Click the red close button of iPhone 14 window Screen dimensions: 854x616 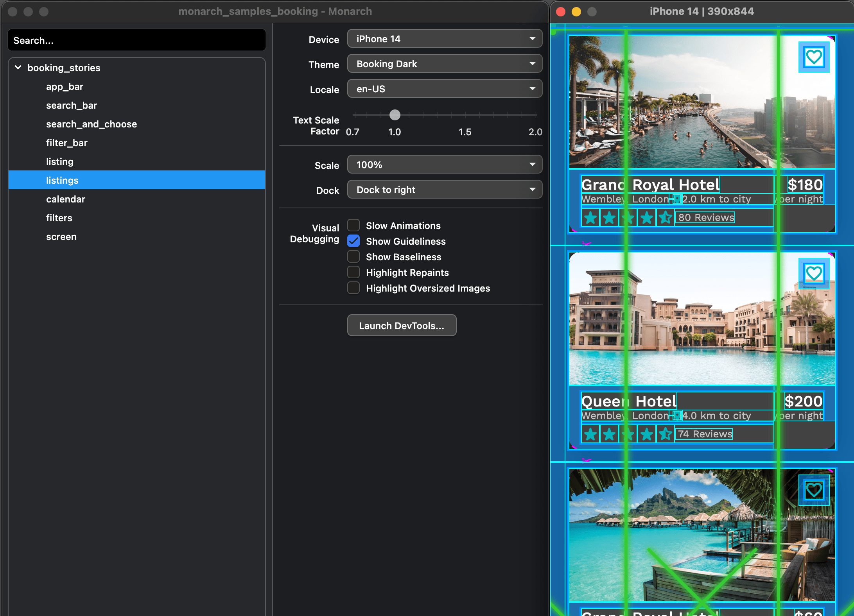coord(561,11)
